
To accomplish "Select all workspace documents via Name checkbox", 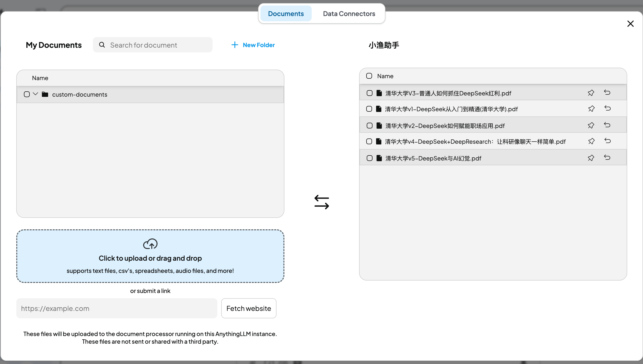I will (369, 76).
